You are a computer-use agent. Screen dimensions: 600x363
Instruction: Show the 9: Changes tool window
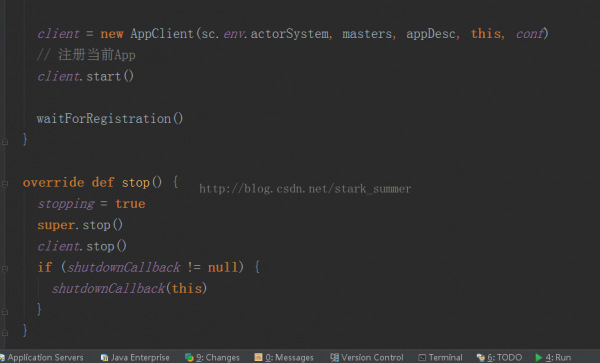(x=212, y=357)
